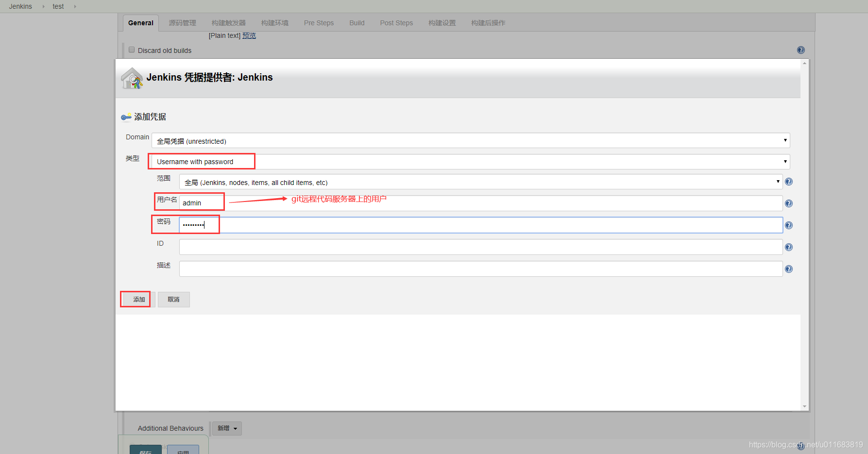Click the key icon beside 添加凭据
The width and height of the screenshot is (868, 454).
click(126, 117)
